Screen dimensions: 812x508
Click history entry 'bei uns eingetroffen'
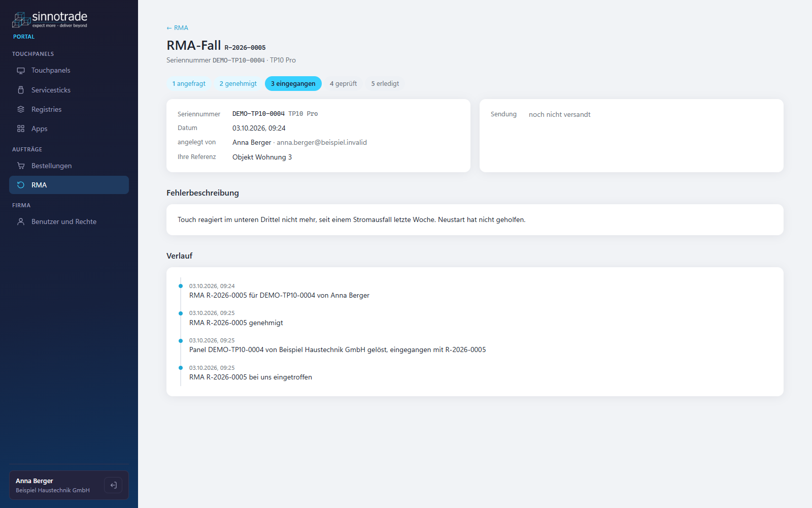point(251,377)
